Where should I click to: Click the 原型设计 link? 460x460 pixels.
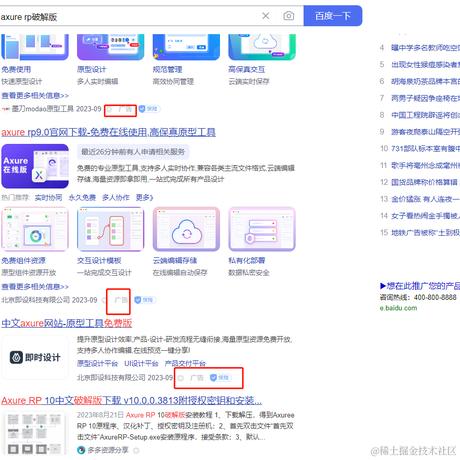point(91,69)
